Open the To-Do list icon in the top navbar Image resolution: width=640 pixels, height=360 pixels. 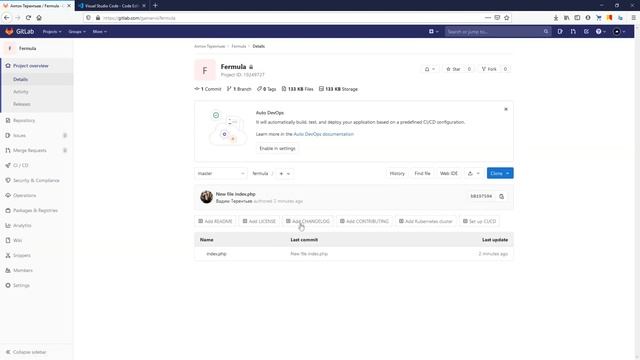[586, 31]
